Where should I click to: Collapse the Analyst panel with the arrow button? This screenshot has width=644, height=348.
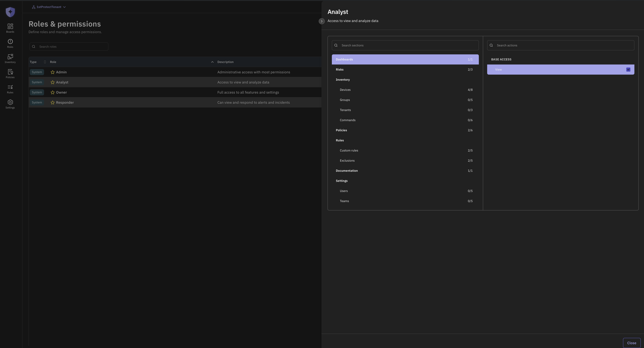pyautogui.click(x=321, y=21)
